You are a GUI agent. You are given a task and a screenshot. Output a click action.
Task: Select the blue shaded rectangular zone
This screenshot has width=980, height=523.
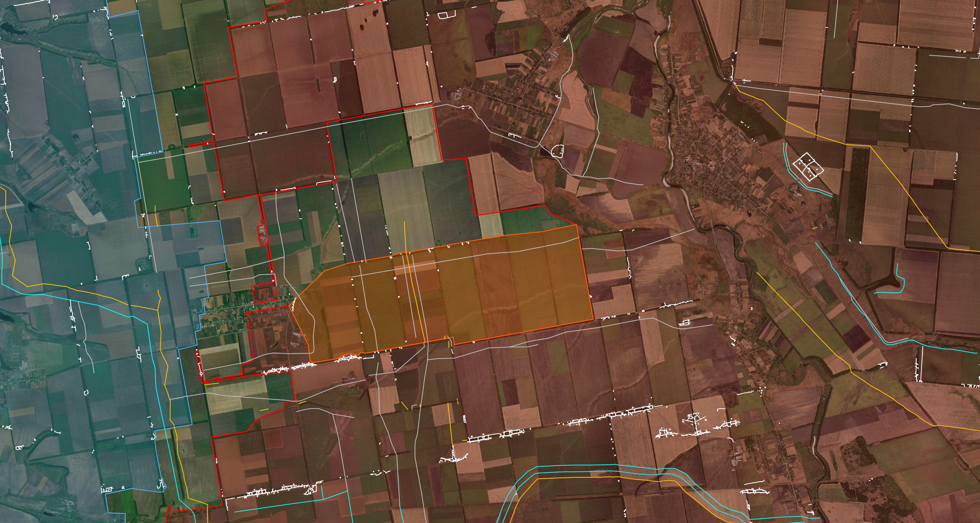pos(182,244)
